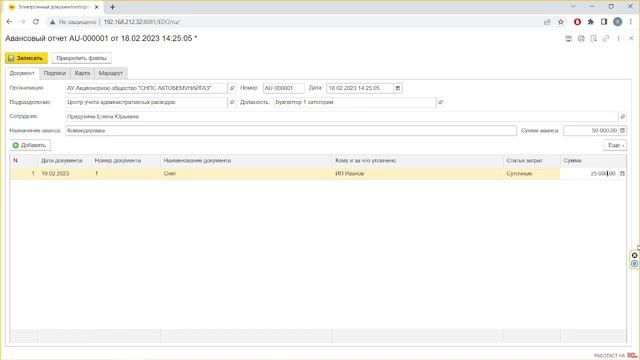Switch to the Документ tab
This screenshot has height=360, width=640.
22,73
